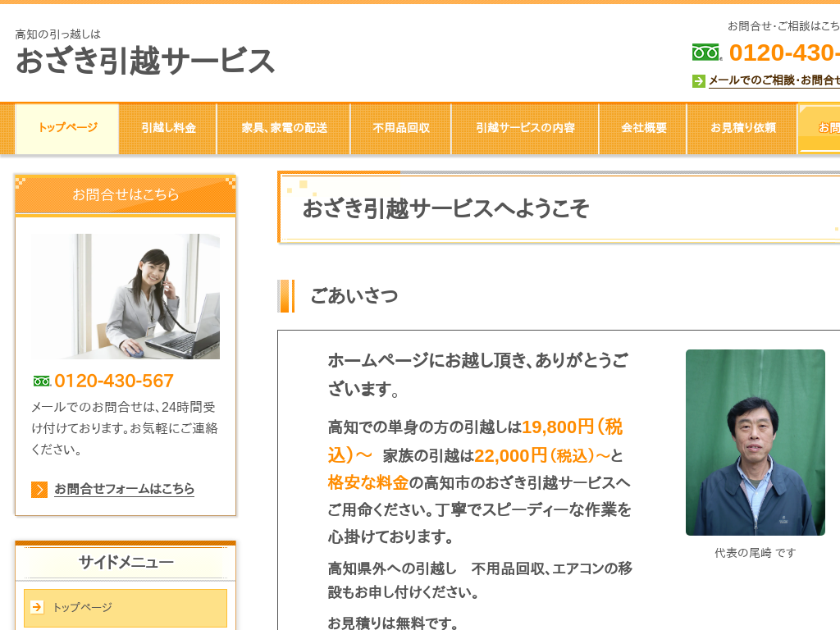Click the free-dial icon in the header
This screenshot has height=630, width=840.
[x=705, y=52]
